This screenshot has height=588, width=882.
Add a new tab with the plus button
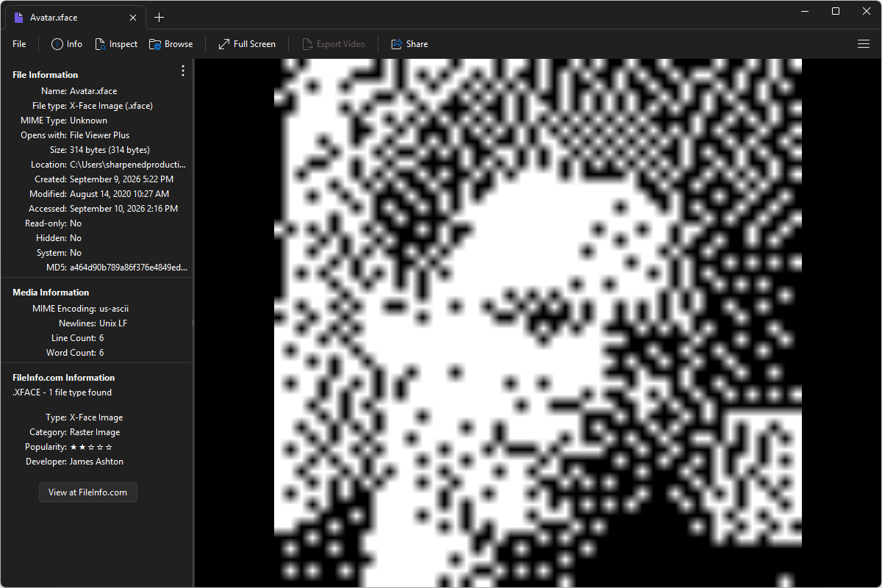[159, 18]
